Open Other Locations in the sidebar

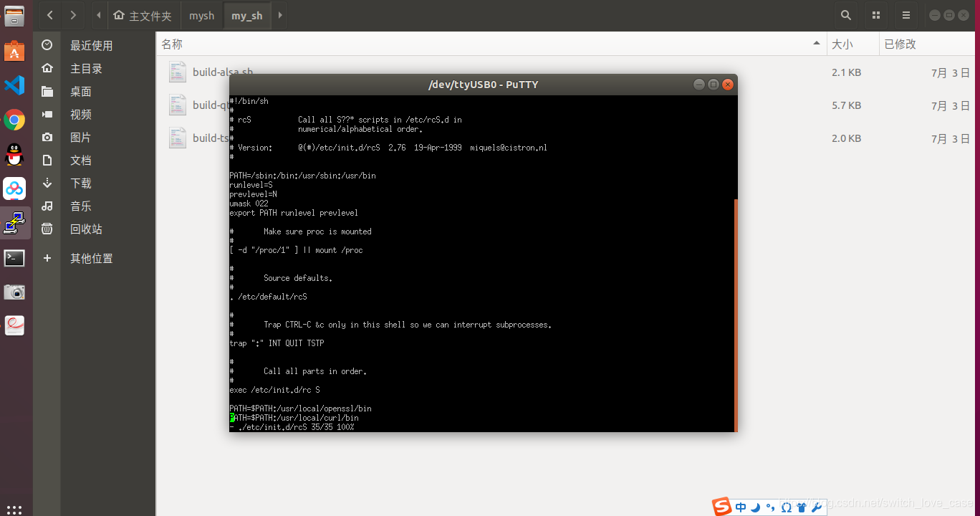(95, 258)
